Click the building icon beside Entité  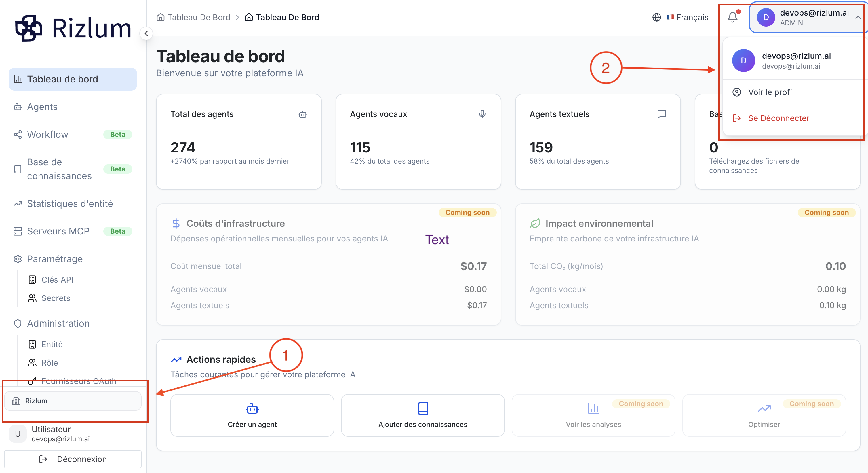32,345
